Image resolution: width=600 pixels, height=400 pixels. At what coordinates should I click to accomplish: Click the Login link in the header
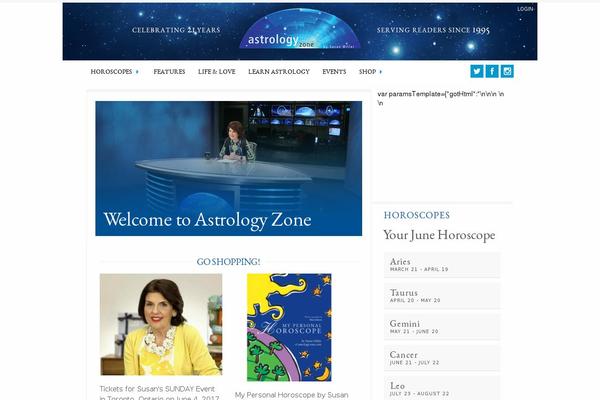tap(525, 9)
